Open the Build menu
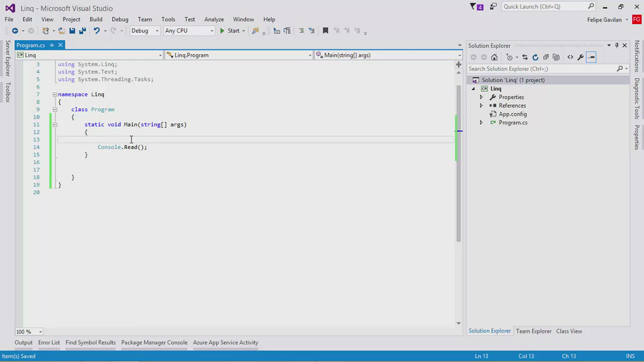 tap(96, 19)
